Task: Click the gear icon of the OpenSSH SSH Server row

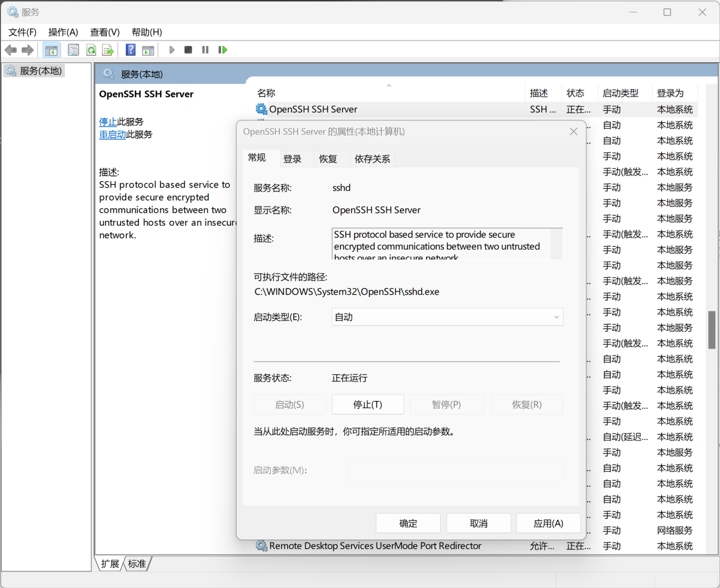Action: pyautogui.click(x=261, y=109)
